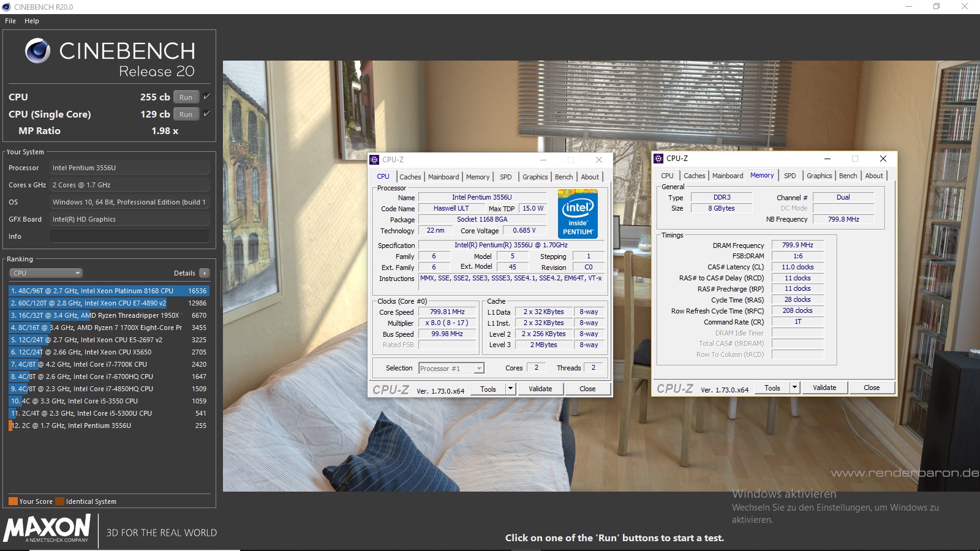The width and height of the screenshot is (980, 551).
Task: Switch to Bench tab in left CPU-Z
Action: tap(564, 177)
